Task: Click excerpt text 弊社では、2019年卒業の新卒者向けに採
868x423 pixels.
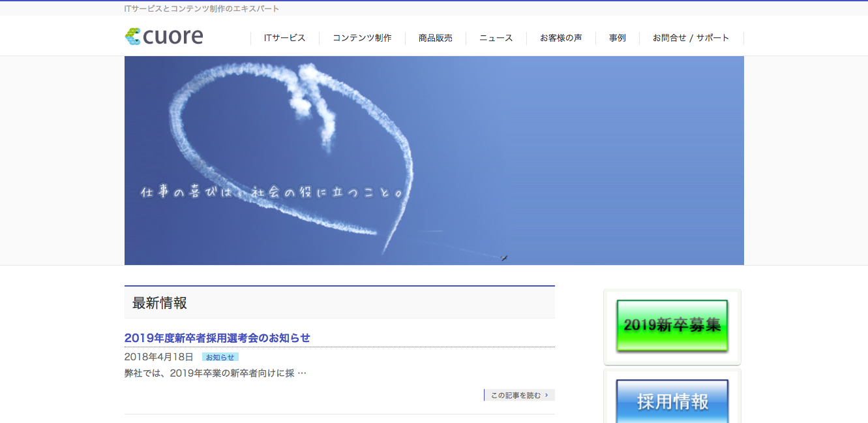Action: [x=209, y=373]
